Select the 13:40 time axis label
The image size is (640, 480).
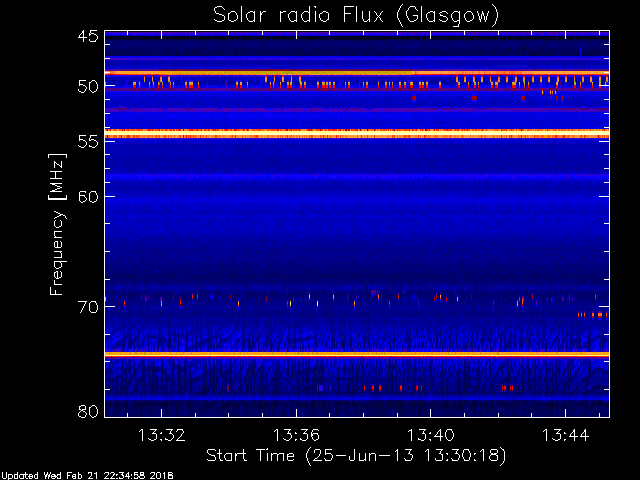pyautogui.click(x=431, y=435)
